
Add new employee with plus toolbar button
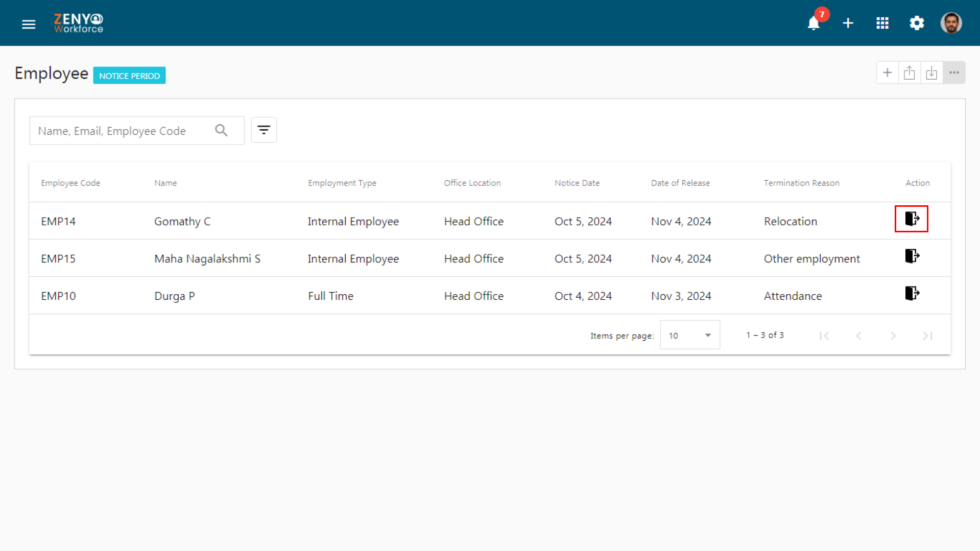tap(887, 73)
